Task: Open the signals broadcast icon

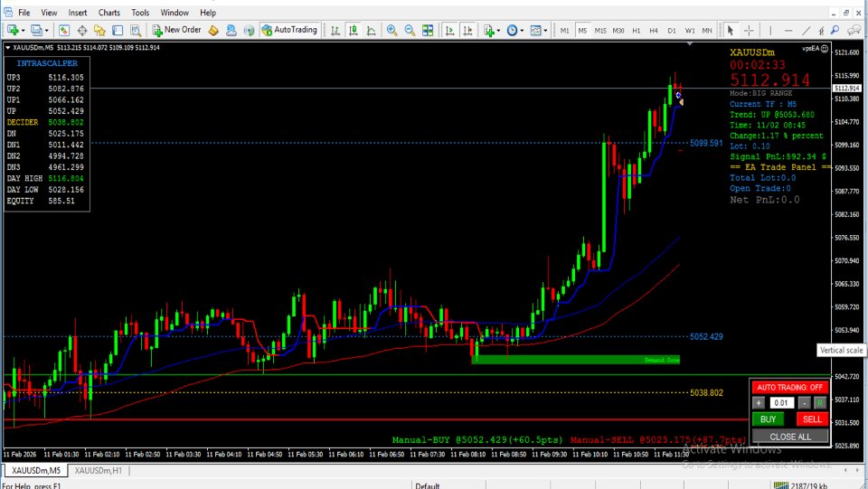Action: click(x=250, y=30)
